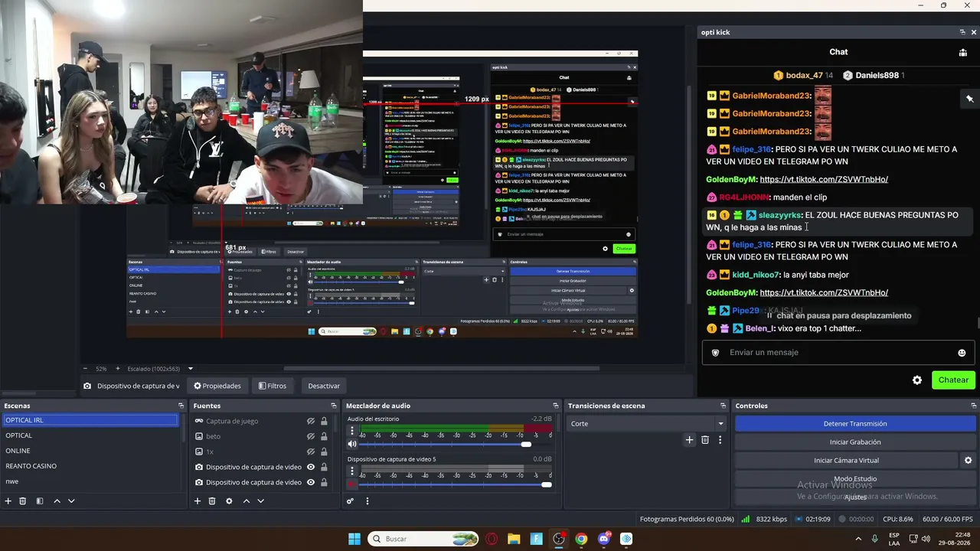Open the audio mixer footer options menu

coord(367,501)
